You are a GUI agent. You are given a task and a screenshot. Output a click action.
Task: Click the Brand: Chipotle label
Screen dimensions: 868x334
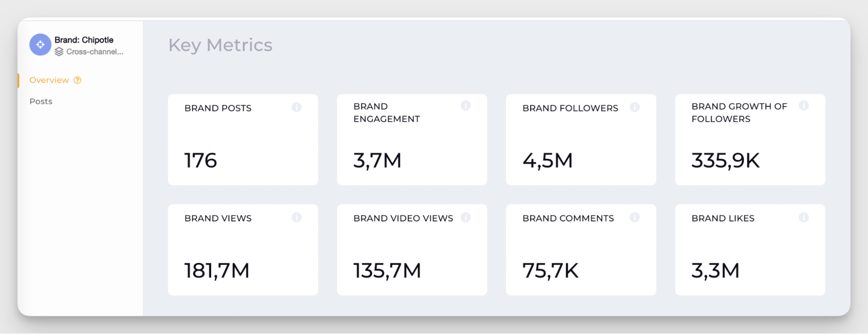click(84, 40)
